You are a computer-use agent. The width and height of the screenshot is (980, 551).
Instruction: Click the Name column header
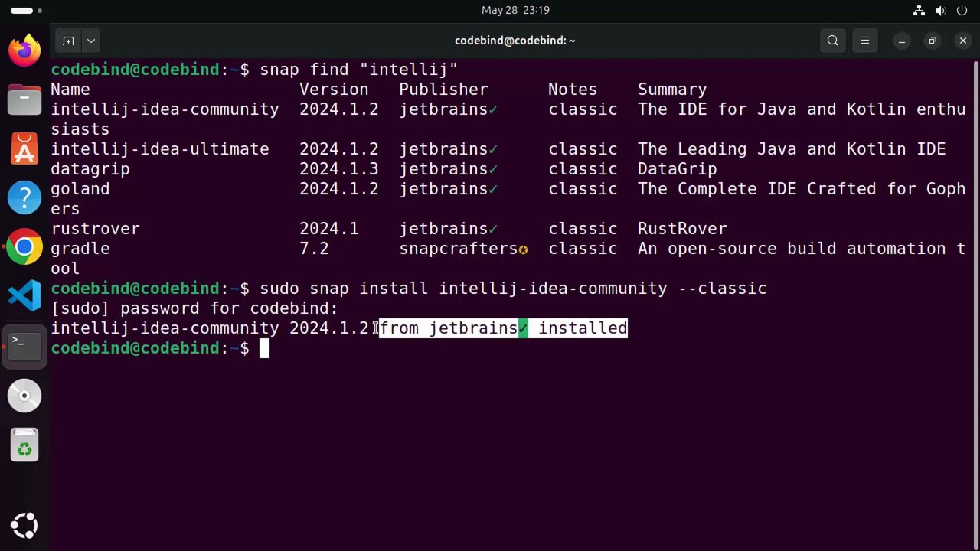70,90
